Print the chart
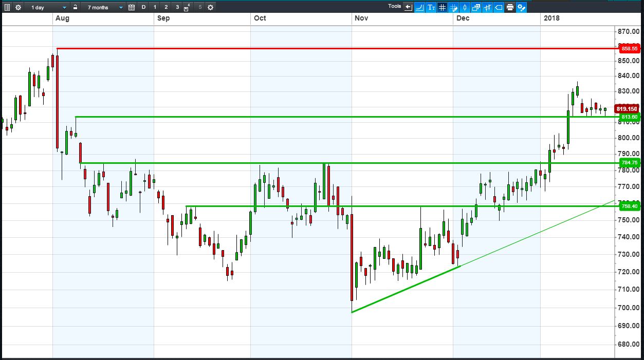 point(510,7)
